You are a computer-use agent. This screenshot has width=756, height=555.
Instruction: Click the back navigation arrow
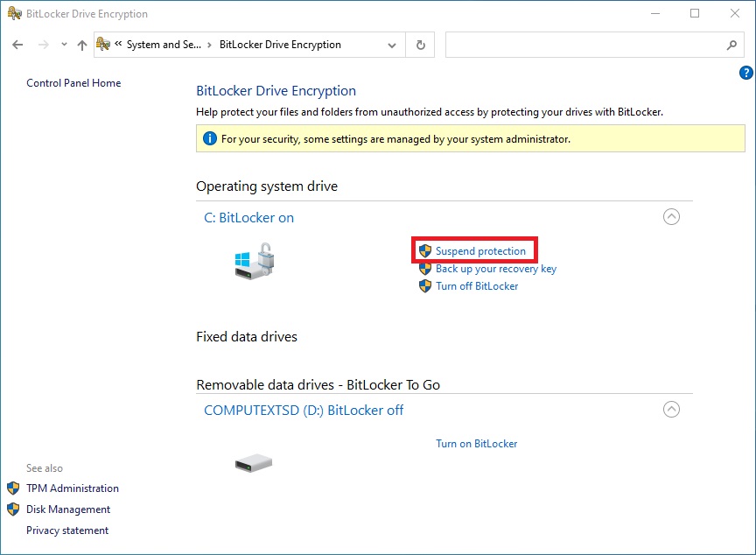pos(17,45)
